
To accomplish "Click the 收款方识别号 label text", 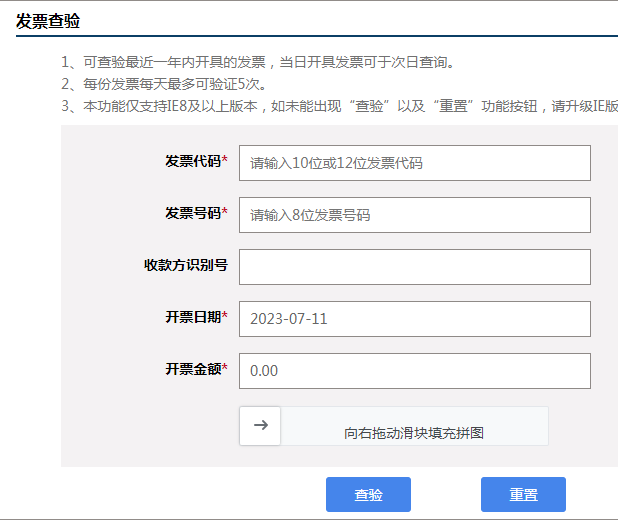I will pos(186,265).
